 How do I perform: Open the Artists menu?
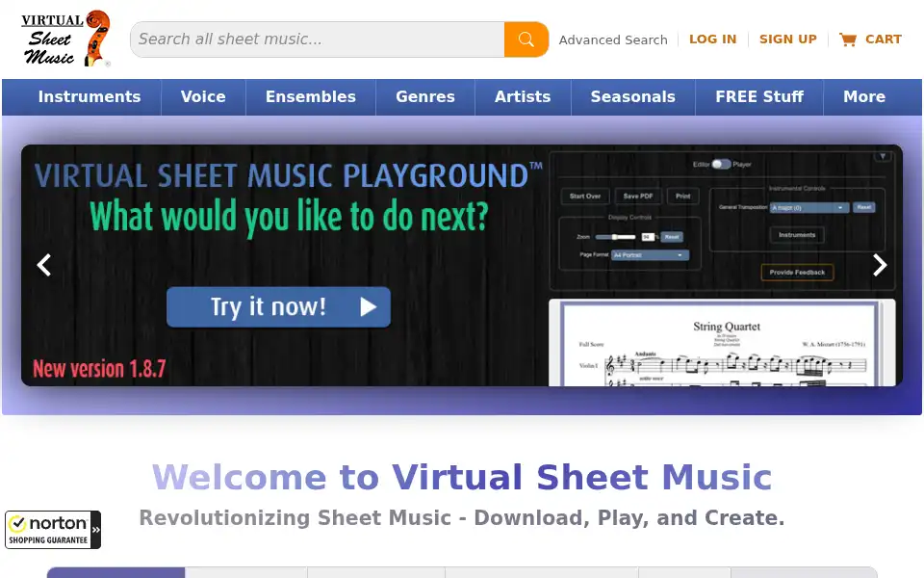click(x=523, y=96)
